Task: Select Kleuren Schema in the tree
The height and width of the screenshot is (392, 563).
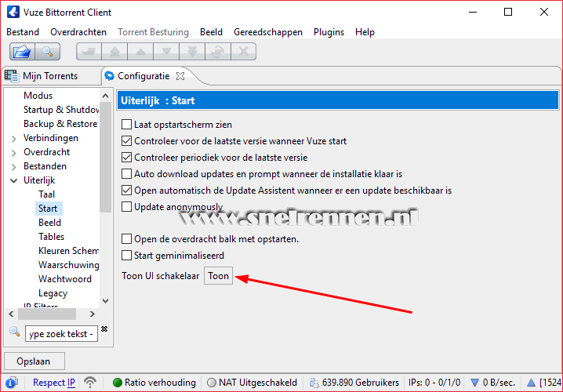Action: (68, 251)
